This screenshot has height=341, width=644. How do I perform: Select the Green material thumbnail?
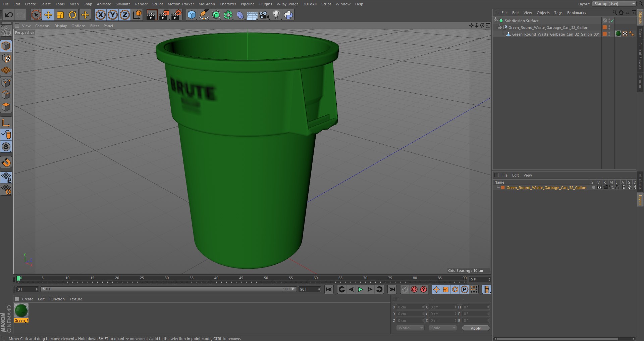tap(21, 311)
